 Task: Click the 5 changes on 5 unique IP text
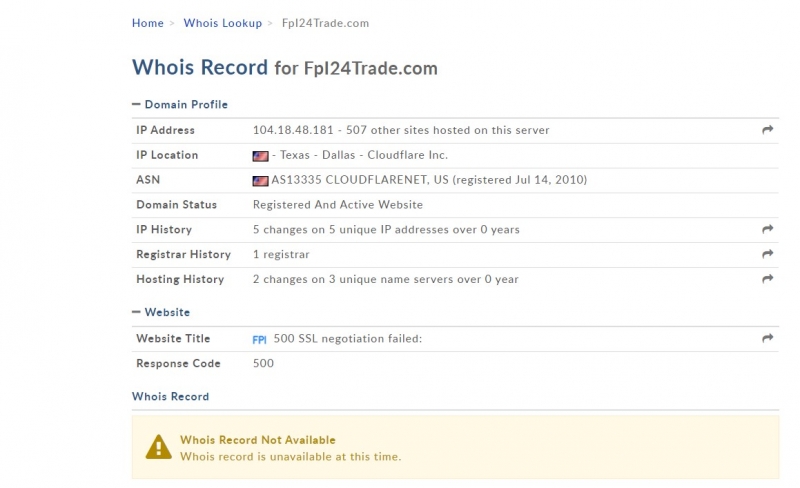[x=386, y=229]
